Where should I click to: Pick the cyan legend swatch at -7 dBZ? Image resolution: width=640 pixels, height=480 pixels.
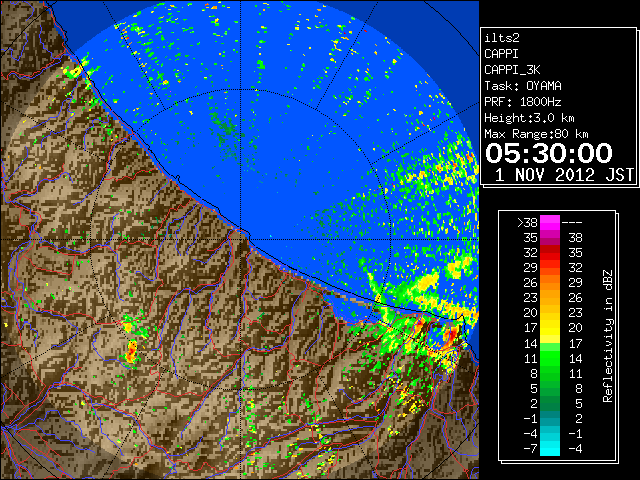pyautogui.click(x=550, y=449)
